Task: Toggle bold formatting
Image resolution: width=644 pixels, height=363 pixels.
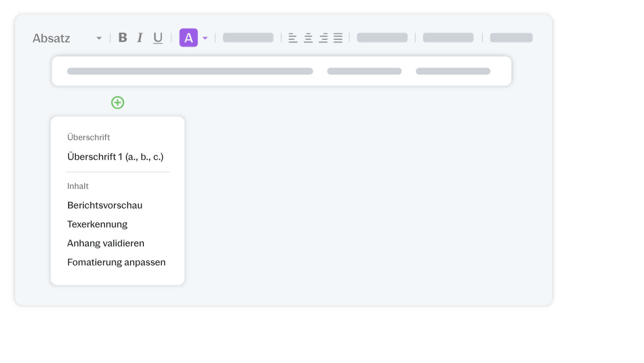Action: (x=123, y=38)
